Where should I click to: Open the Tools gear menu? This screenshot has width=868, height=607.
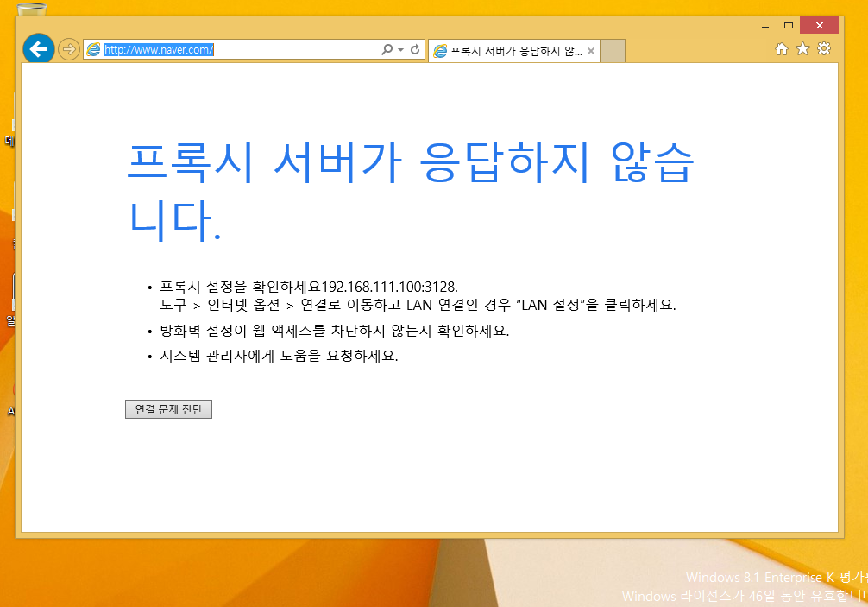click(x=824, y=48)
